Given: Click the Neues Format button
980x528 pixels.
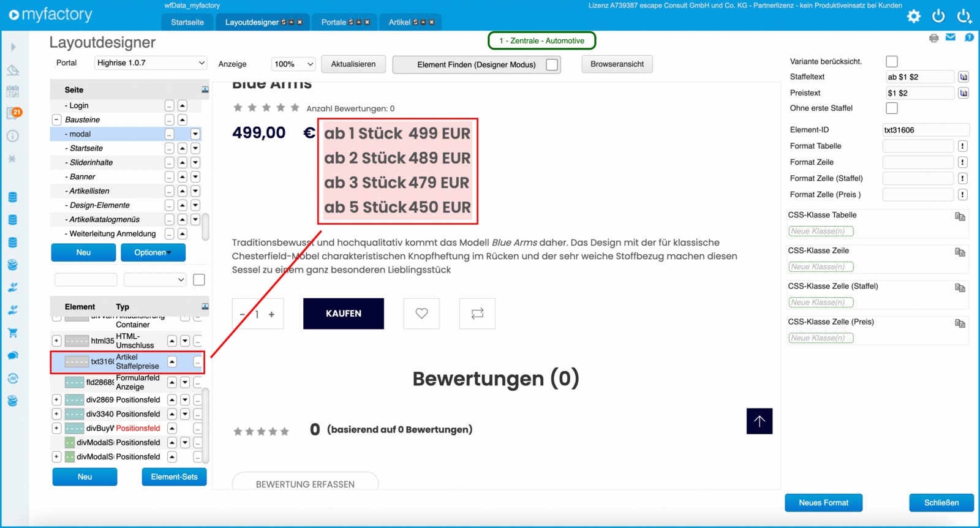Looking at the screenshot, I should pyautogui.click(x=824, y=503).
